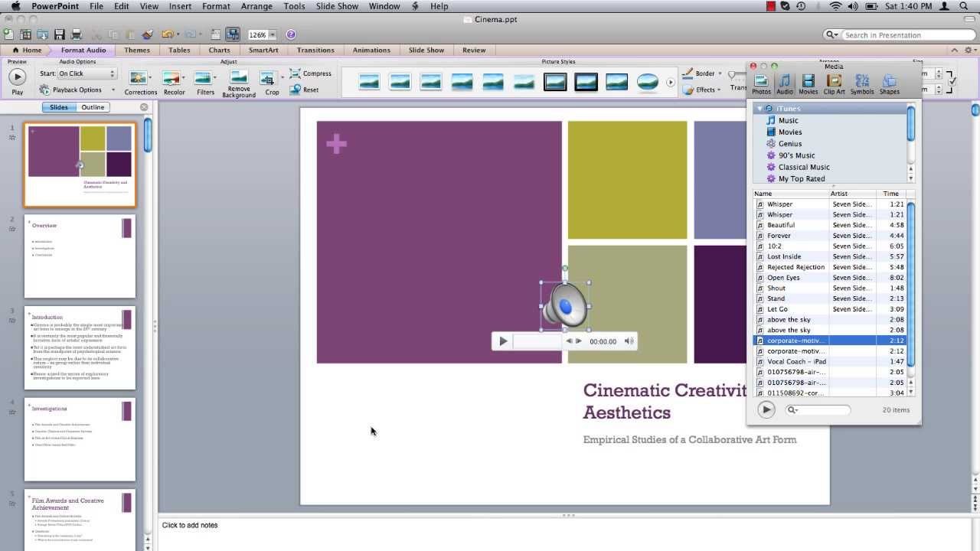Click the Play preview button

17,76
